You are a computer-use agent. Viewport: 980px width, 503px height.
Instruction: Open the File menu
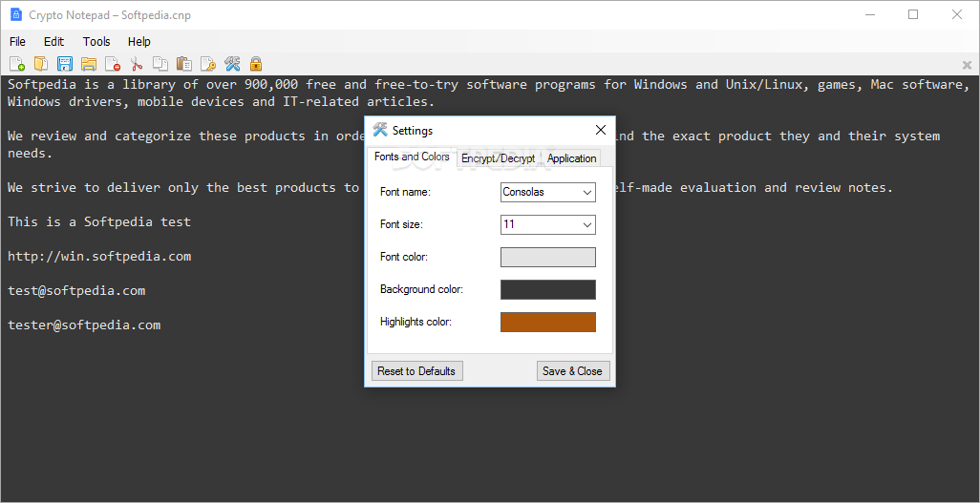point(17,42)
